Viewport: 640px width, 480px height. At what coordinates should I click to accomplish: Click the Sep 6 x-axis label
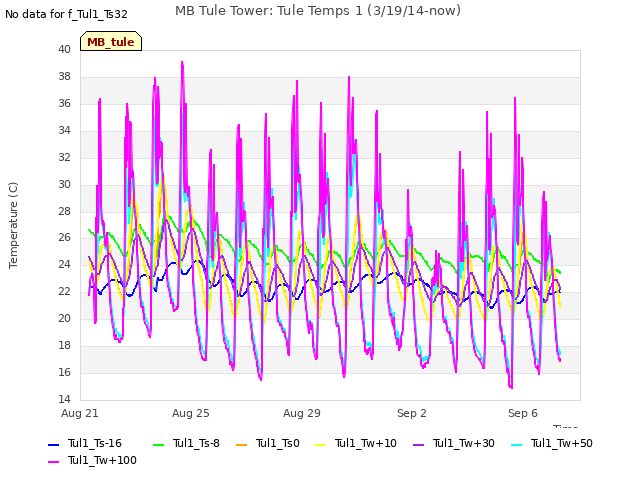pos(523,413)
